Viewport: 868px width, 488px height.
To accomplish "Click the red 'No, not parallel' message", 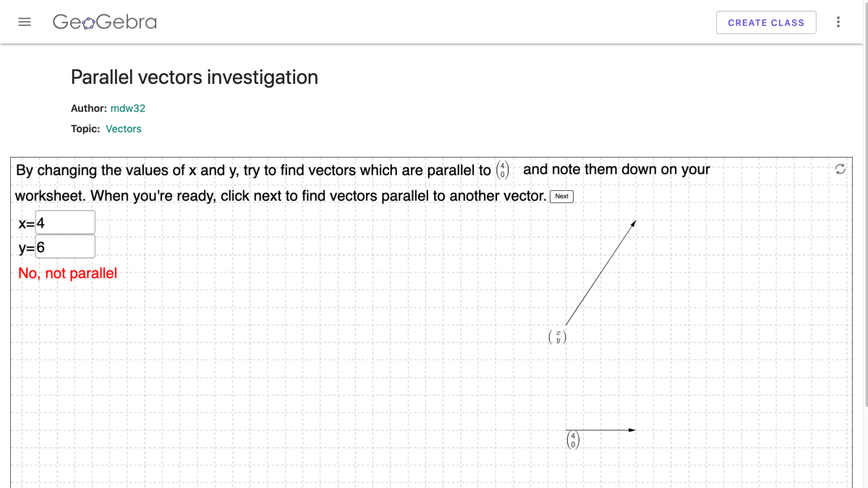I will (68, 273).
